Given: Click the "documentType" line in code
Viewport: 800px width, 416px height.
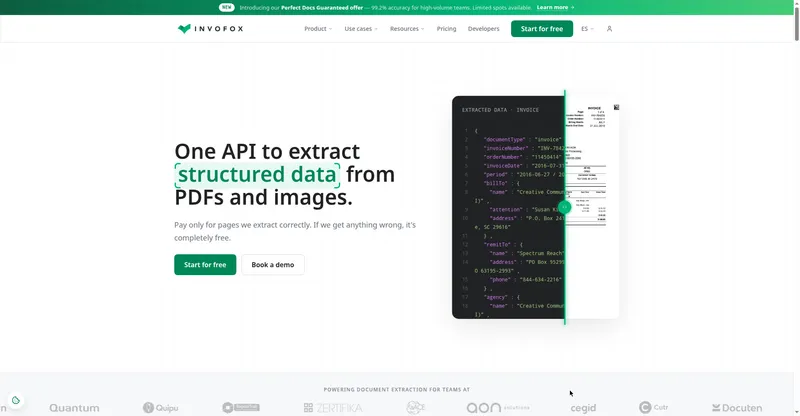Looking at the screenshot, I should 522,139.
